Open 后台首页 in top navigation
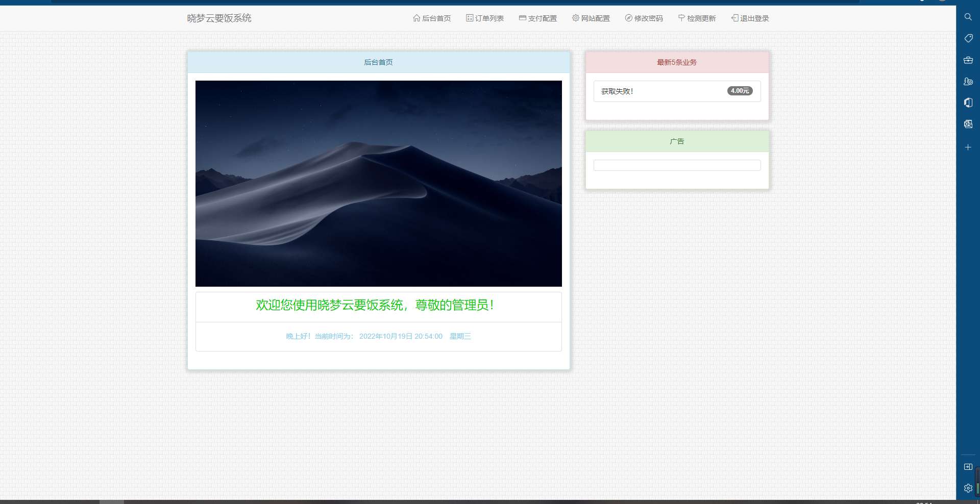 coord(432,18)
